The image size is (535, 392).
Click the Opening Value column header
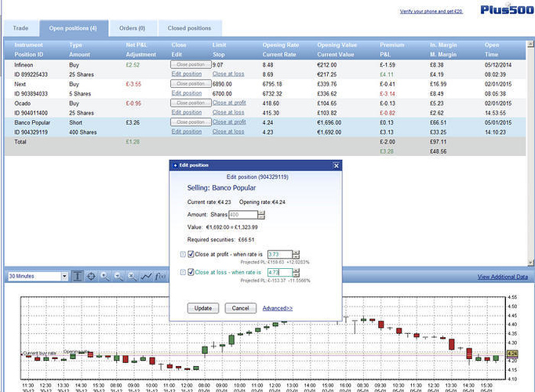click(x=337, y=45)
